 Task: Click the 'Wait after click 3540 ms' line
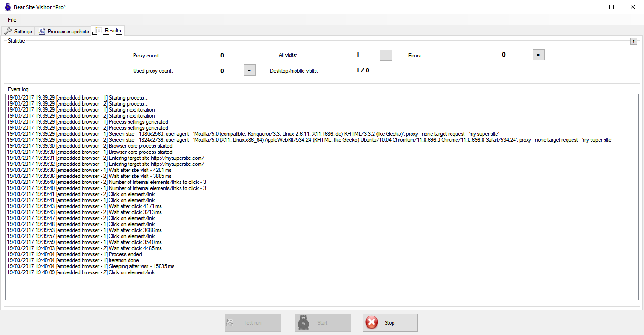tap(84, 242)
